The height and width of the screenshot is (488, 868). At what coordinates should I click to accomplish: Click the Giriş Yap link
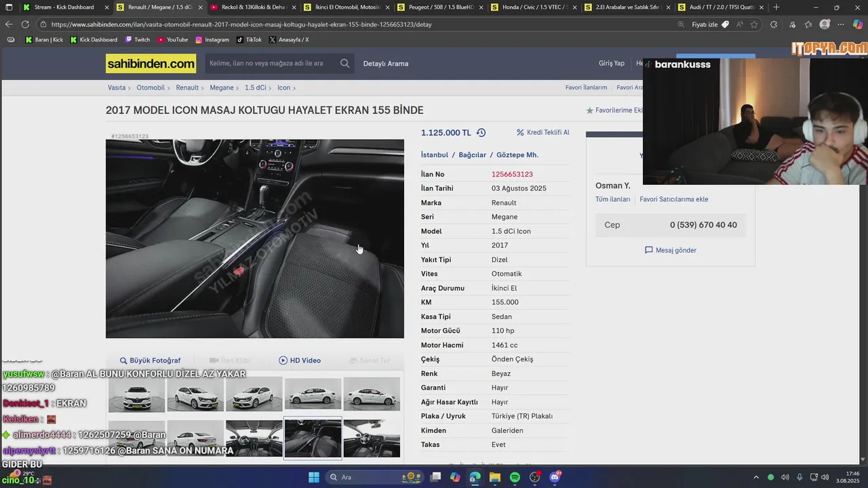tap(612, 63)
